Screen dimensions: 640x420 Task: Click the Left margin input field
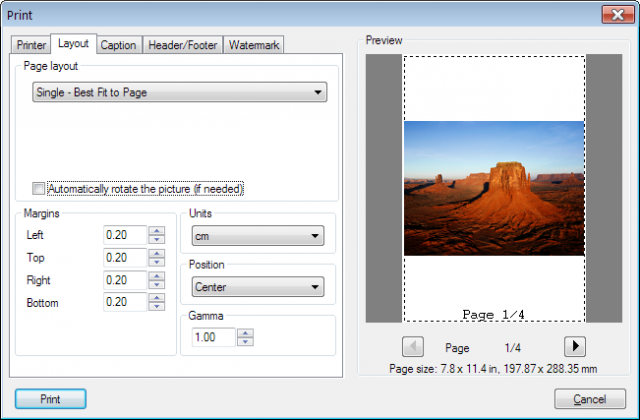tap(125, 235)
